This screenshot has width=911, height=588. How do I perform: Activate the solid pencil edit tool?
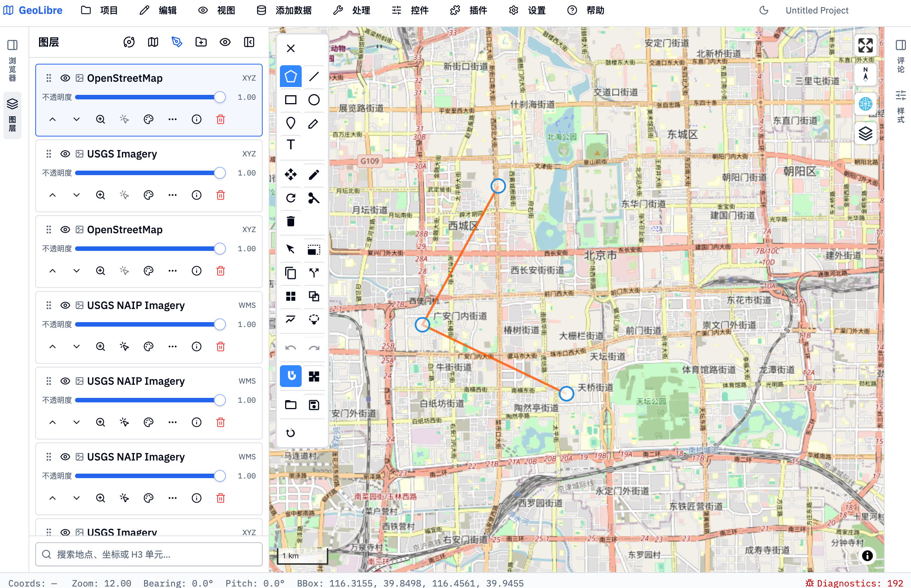point(314,175)
